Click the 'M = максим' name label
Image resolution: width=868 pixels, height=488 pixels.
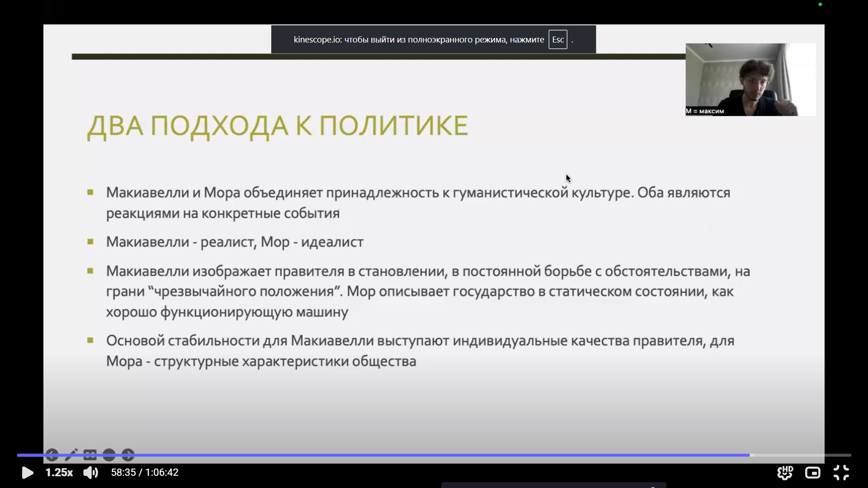(705, 111)
